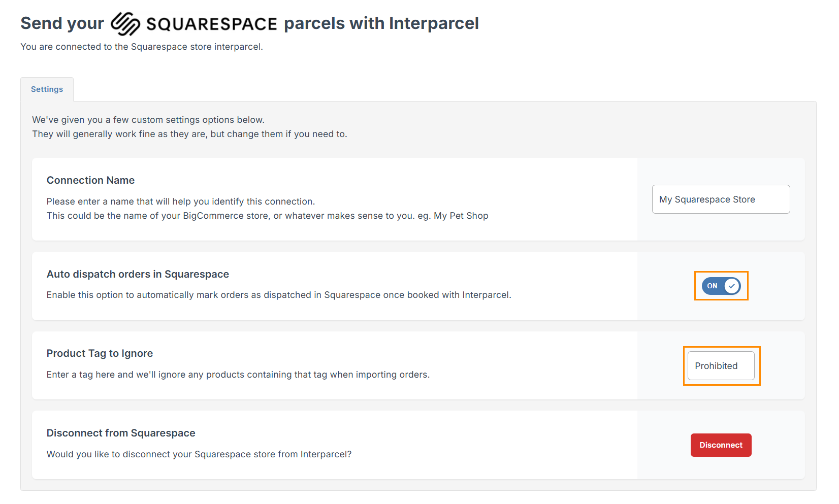This screenshot has height=504, width=839.
Task: Click 'parcels with Interparcel' title text
Action: pyautogui.click(x=381, y=23)
